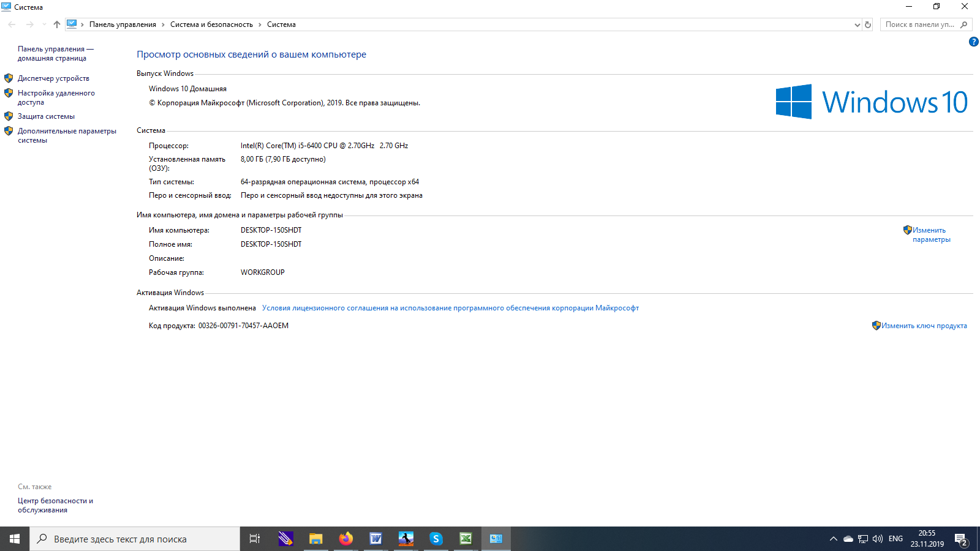Viewport: 980px width, 551px height.
Task: Open Task View on the taskbar
Action: tap(255, 539)
